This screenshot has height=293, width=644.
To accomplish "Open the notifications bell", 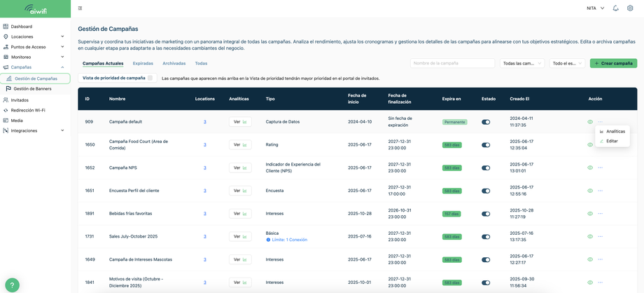I will pos(615,8).
